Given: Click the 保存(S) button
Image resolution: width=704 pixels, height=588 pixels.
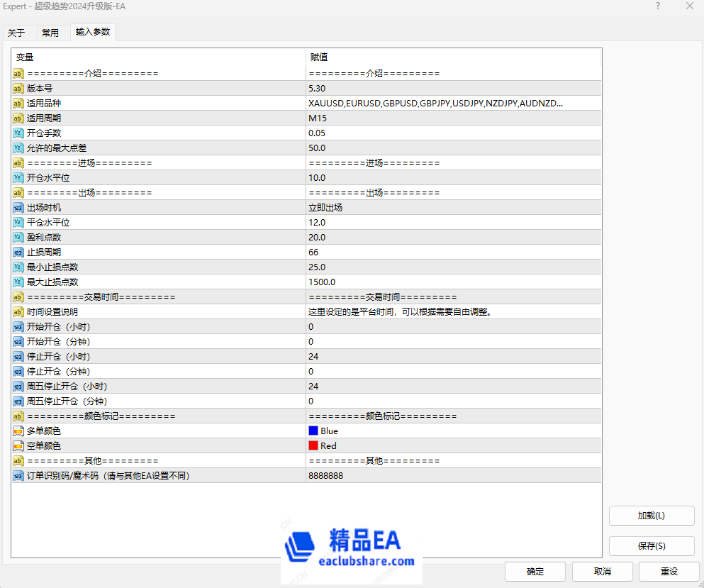Looking at the screenshot, I should [x=652, y=545].
